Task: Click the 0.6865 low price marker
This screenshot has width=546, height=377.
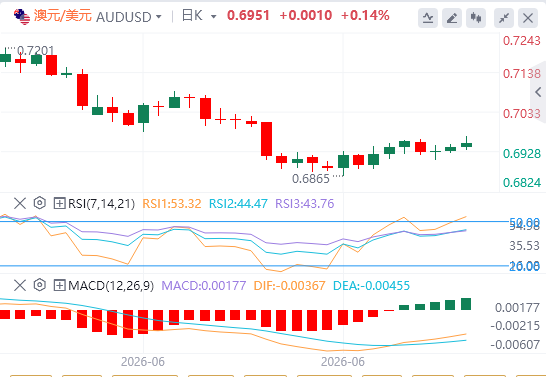Action: point(311,179)
